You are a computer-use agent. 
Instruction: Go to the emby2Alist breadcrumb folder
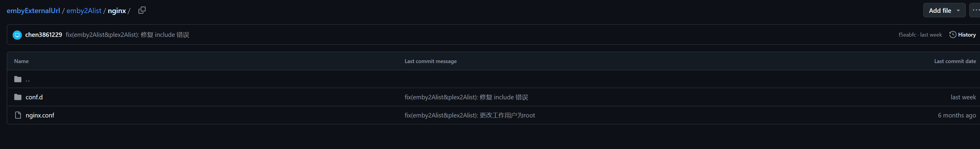point(84,11)
